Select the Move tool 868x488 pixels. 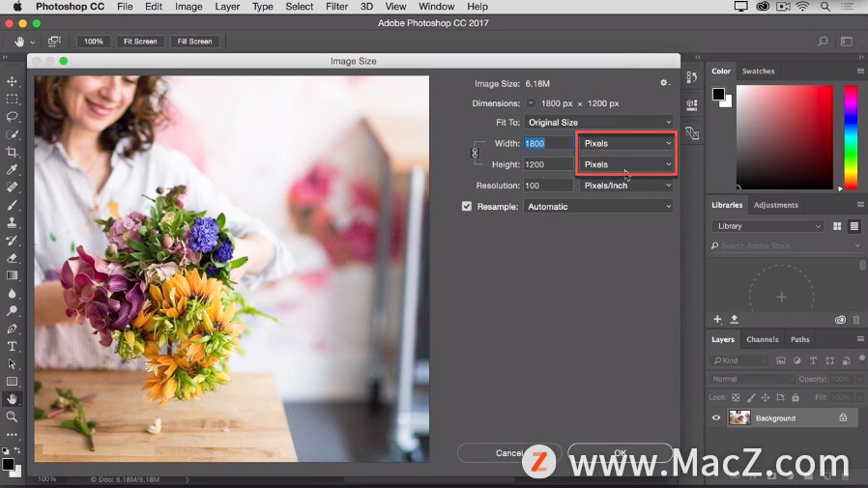(x=12, y=82)
